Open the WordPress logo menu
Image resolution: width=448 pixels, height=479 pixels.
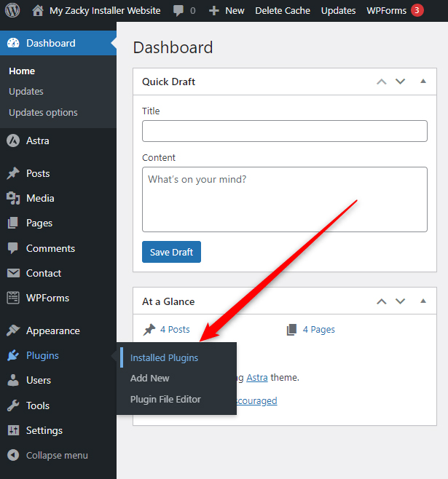(12, 10)
